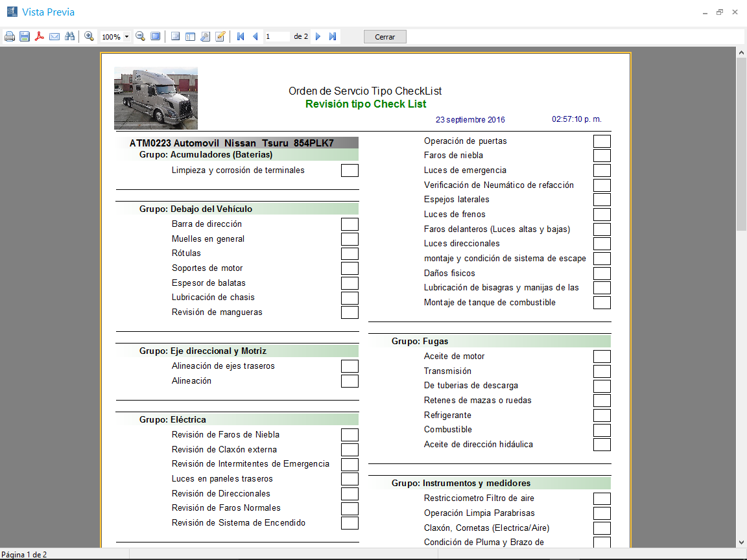Go to the next page arrow
Image resolution: width=747 pixels, height=560 pixels.
pos(318,36)
